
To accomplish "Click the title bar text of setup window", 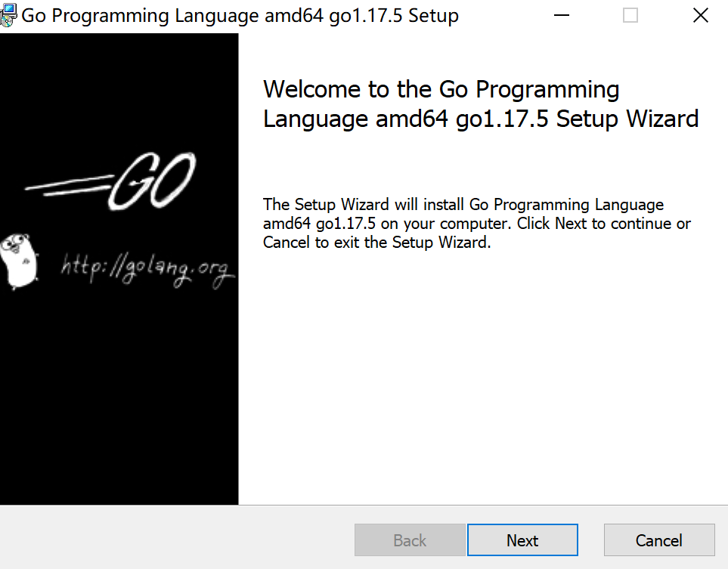I will (240, 15).
